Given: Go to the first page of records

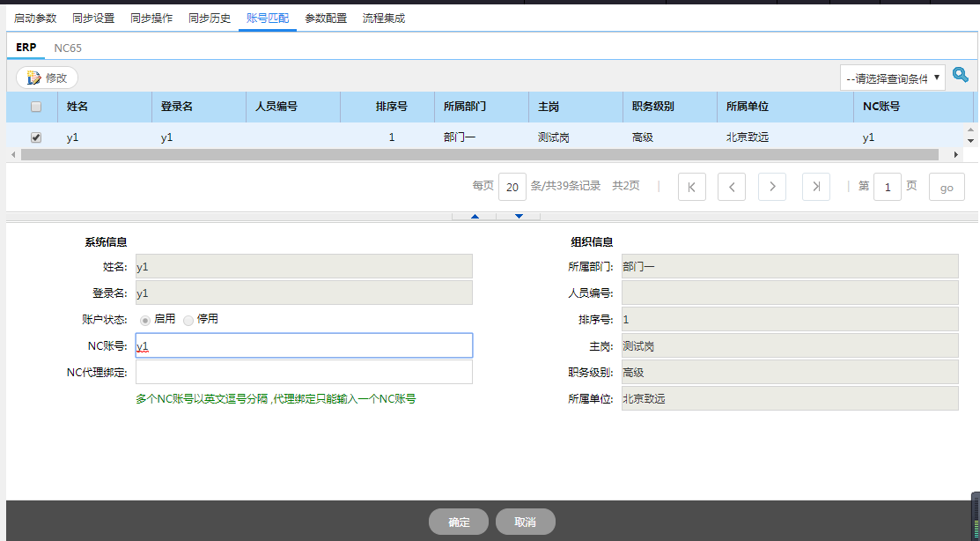Looking at the screenshot, I should click(x=691, y=187).
